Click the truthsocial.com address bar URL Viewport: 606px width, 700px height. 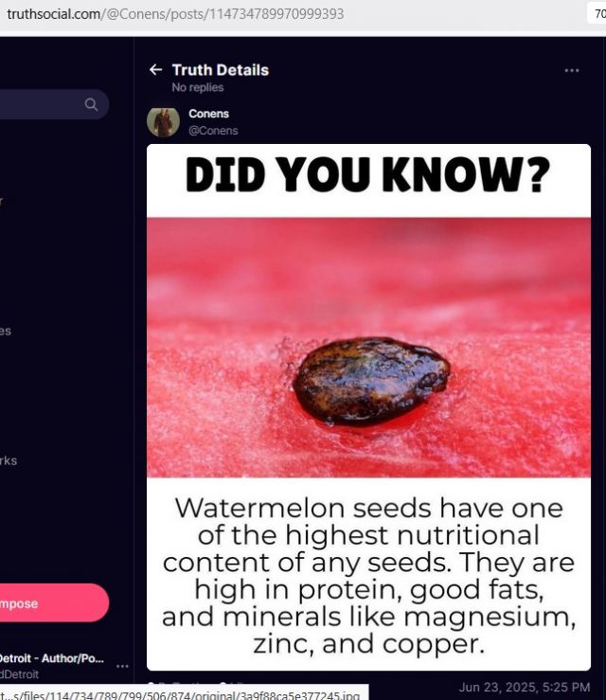(175, 14)
